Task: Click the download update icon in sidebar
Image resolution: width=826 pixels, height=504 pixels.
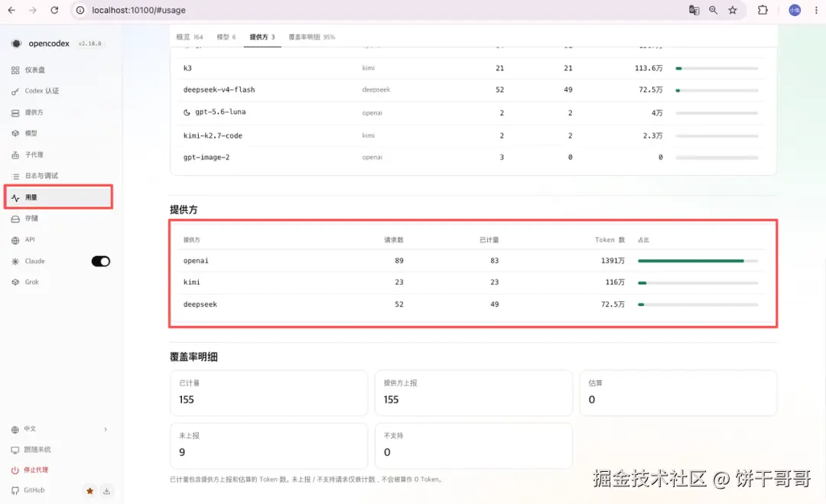Action: point(106,491)
